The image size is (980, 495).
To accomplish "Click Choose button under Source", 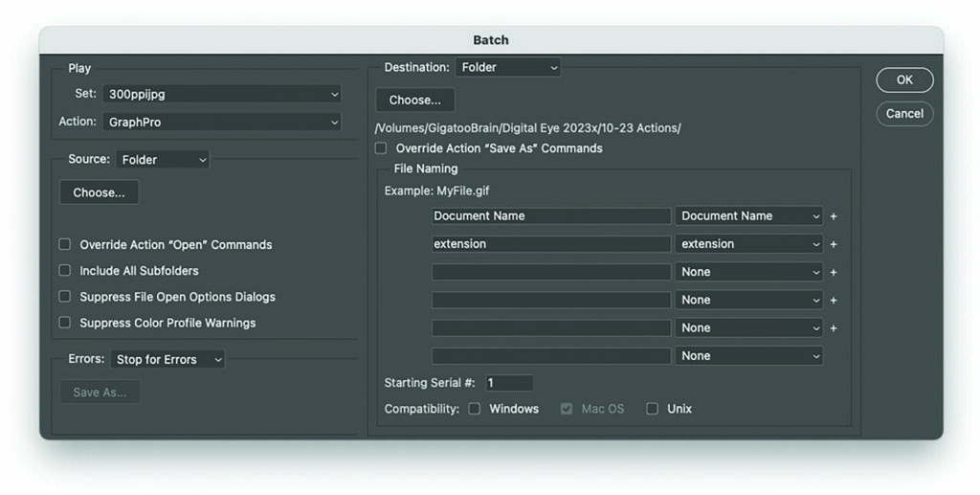I will tap(100, 192).
